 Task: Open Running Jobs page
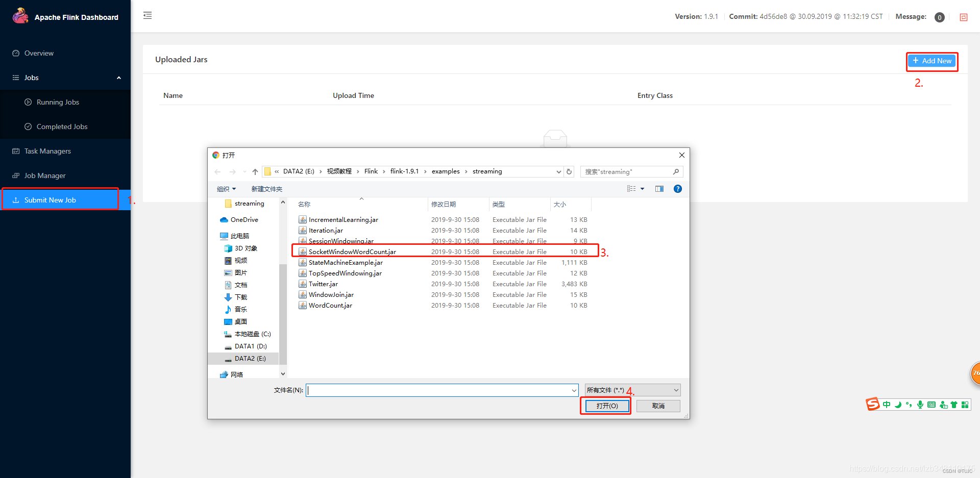tap(58, 102)
